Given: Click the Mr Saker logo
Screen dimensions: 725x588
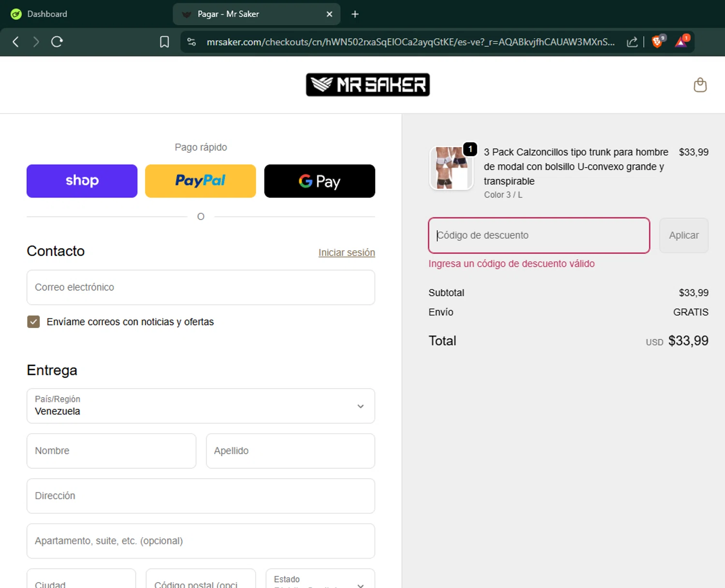Looking at the screenshot, I should pyautogui.click(x=368, y=85).
